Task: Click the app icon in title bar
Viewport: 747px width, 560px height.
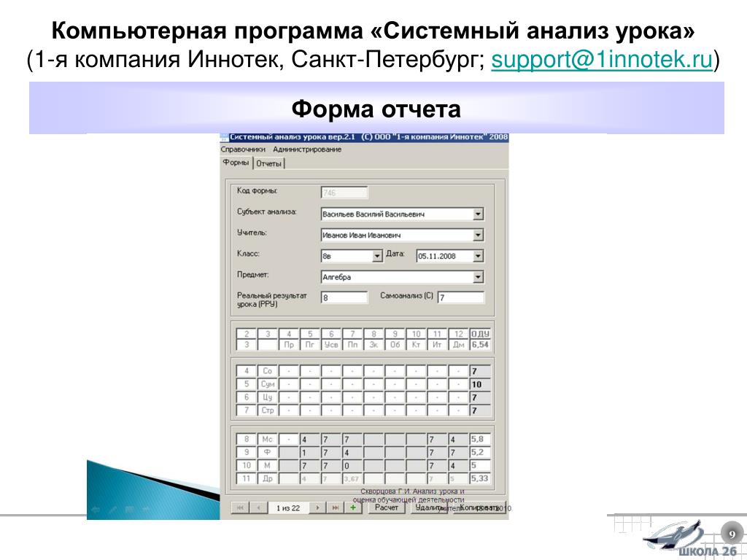Action: point(224,137)
